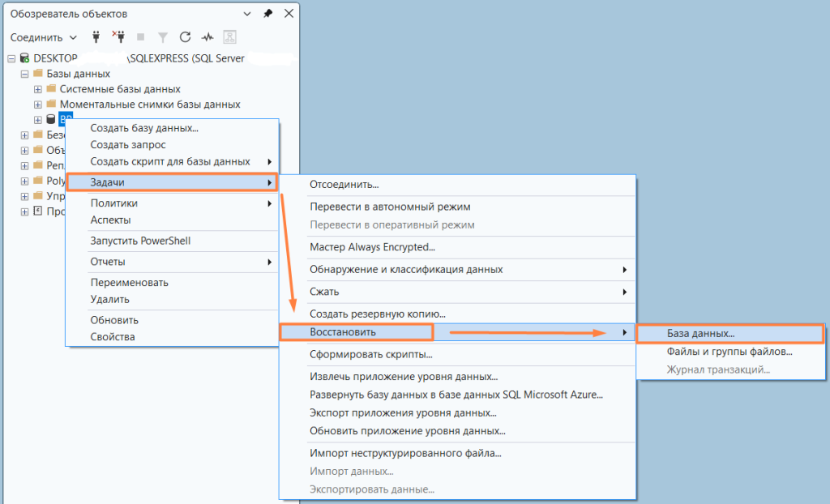Click the folder icon of Моментальные снимки базы данных
Screen dimensions: 830x504
(x=51, y=104)
